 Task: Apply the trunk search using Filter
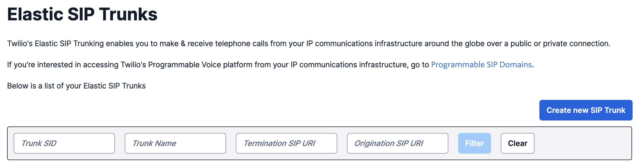point(474,143)
